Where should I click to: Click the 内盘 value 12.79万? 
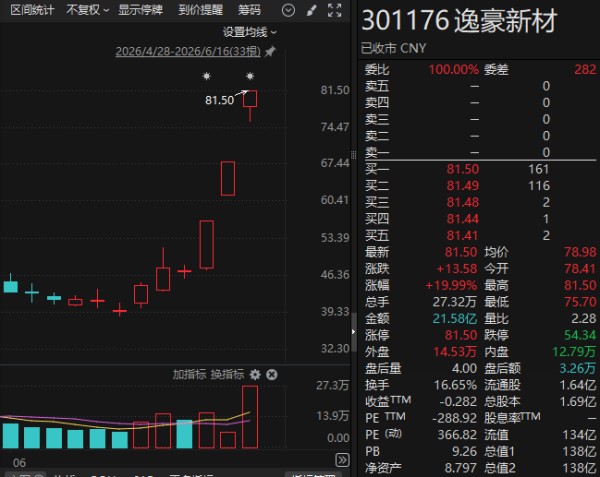click(574, 352)
